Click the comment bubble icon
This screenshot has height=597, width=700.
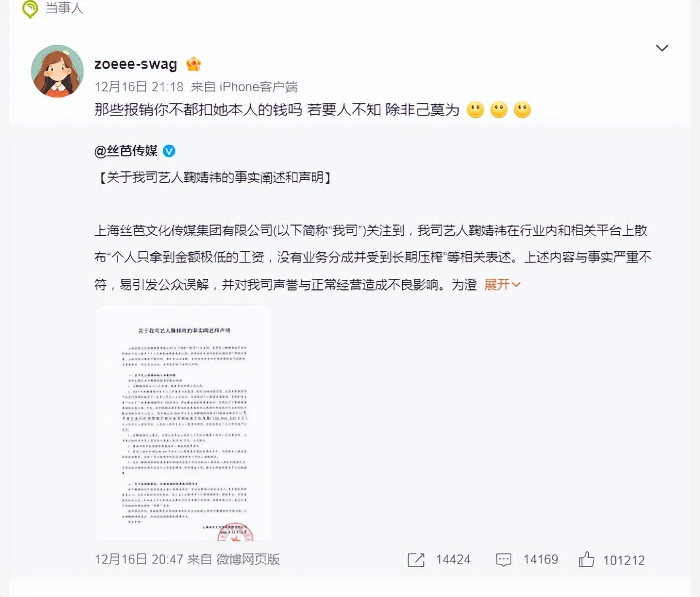pos(504,560)
